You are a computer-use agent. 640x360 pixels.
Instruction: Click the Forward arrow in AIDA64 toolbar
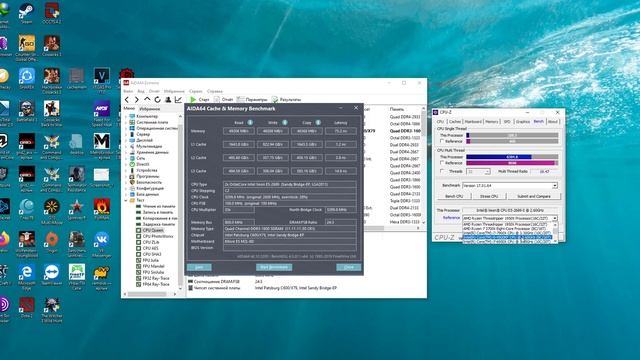click(137, 100)
